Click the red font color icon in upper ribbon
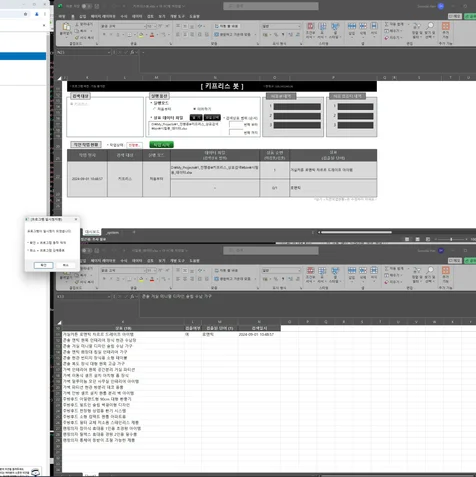 (152, 35)
